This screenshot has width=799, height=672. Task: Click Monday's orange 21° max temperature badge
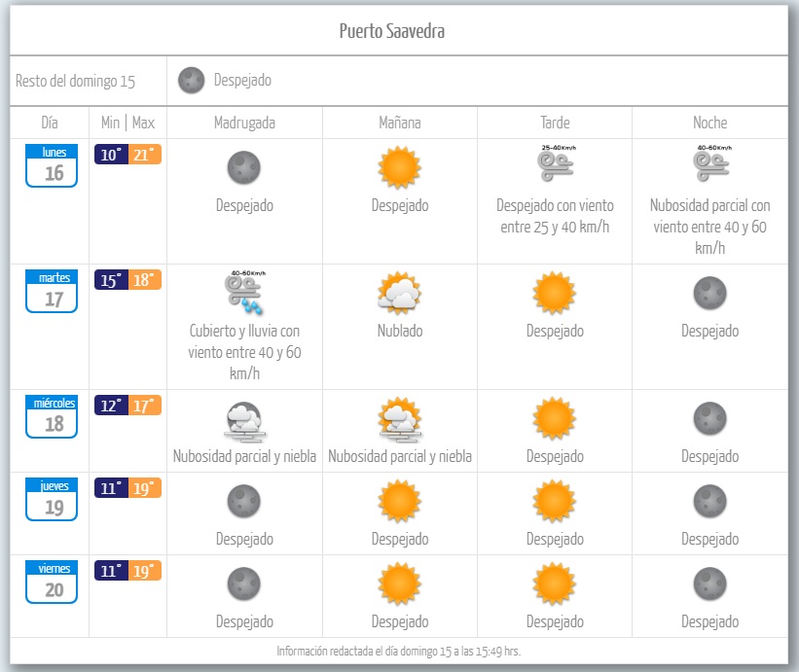coord(144,155)
